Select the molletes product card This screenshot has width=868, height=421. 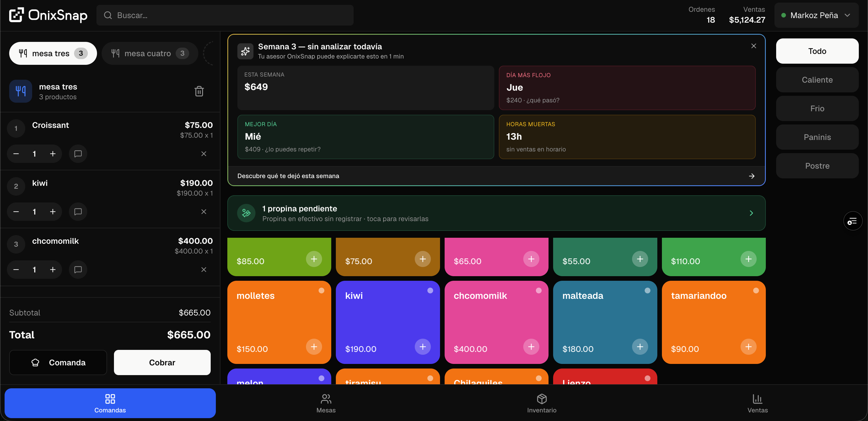point(279,322)
